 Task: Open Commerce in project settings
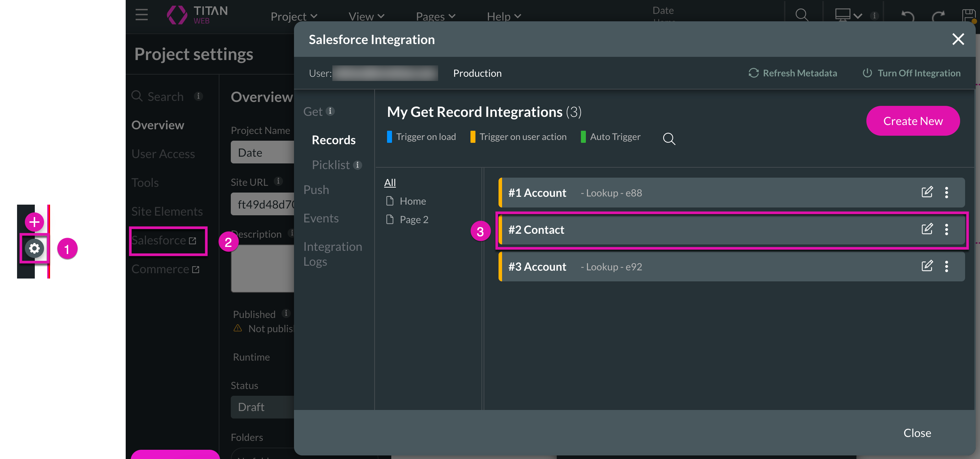click(165, 269)
